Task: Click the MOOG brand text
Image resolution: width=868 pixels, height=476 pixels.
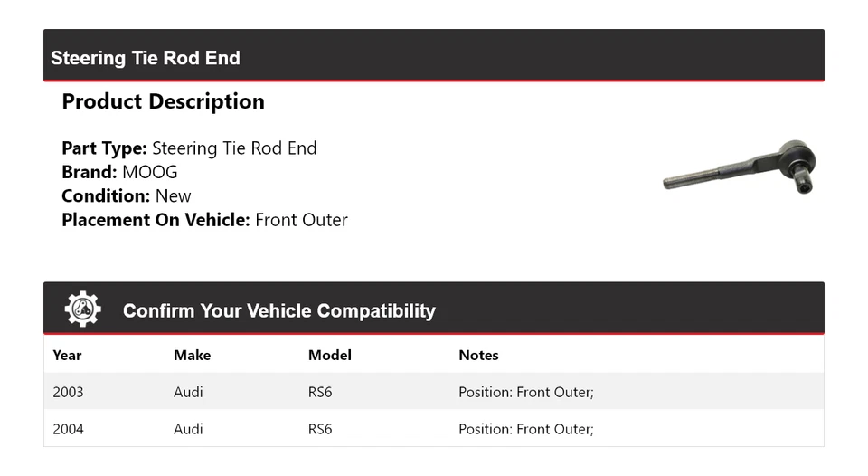Action: 150,172
